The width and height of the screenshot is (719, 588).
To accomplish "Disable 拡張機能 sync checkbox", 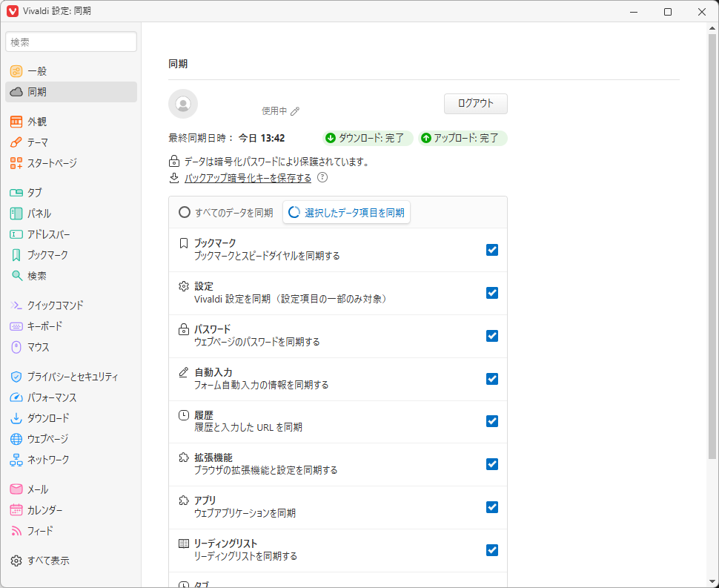I will tap(492, 464).
